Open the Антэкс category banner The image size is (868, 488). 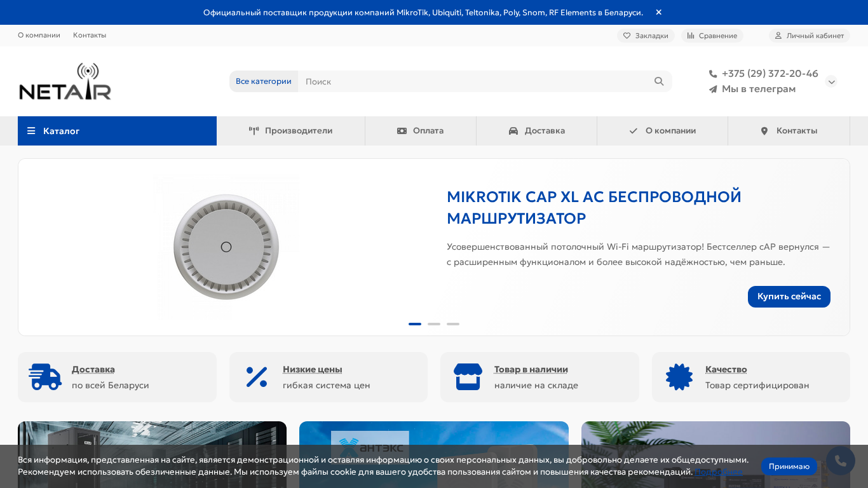tap(434, 454)
